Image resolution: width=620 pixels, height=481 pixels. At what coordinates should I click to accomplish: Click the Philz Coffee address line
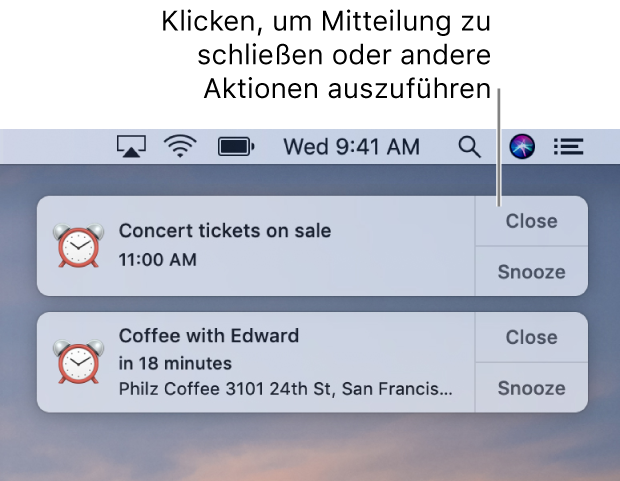[285, 389]
